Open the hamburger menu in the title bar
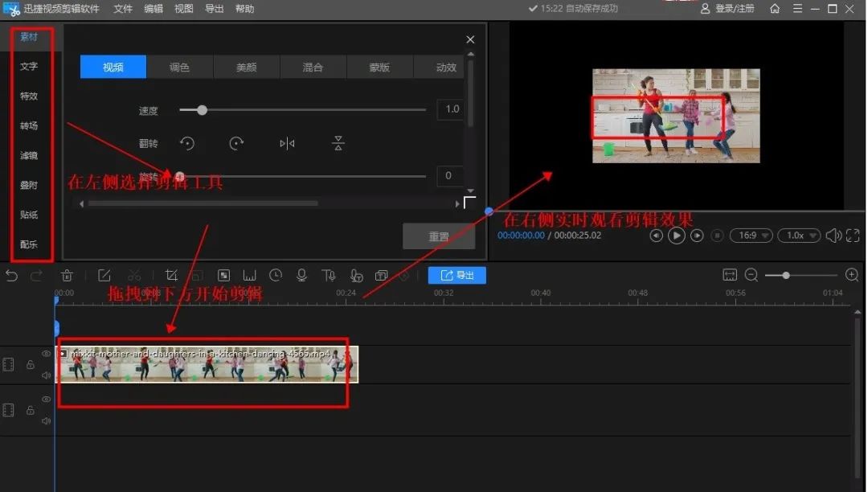Viewport: 868px width, 492px height. (797, 9)
